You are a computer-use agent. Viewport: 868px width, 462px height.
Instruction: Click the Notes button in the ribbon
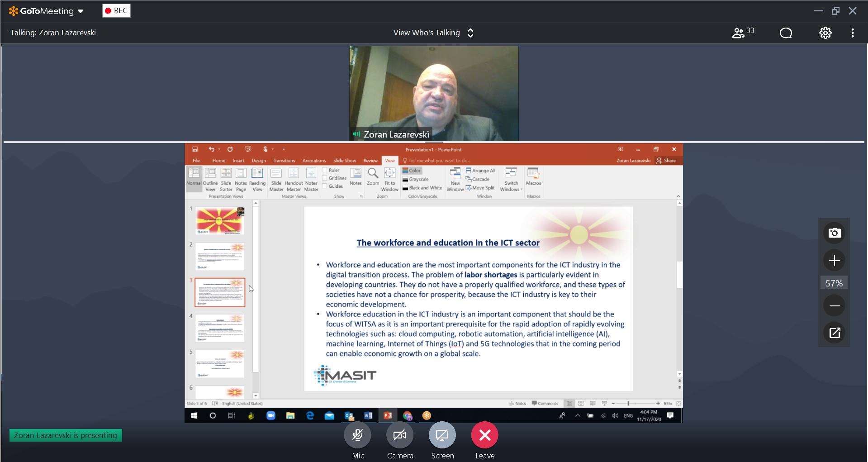(356, 177)
